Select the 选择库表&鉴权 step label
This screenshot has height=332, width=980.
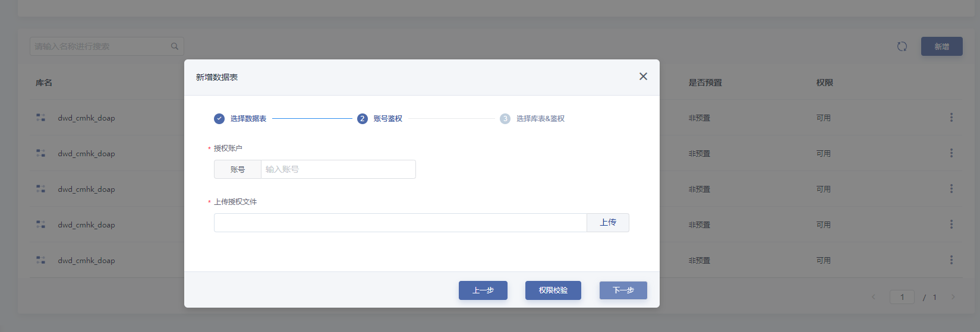tap(541, 119)
